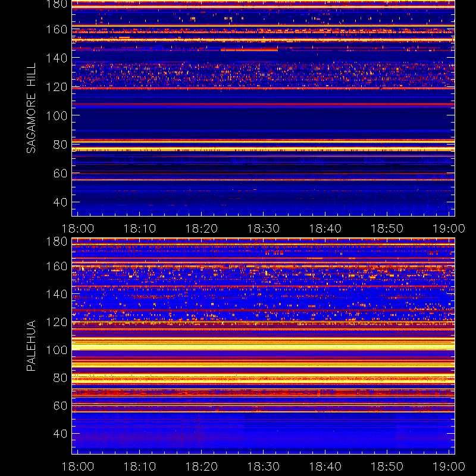Click 18:50 time label under Palehua plot
The width and height of the screenshot is (476, 476).
(387, 466)
